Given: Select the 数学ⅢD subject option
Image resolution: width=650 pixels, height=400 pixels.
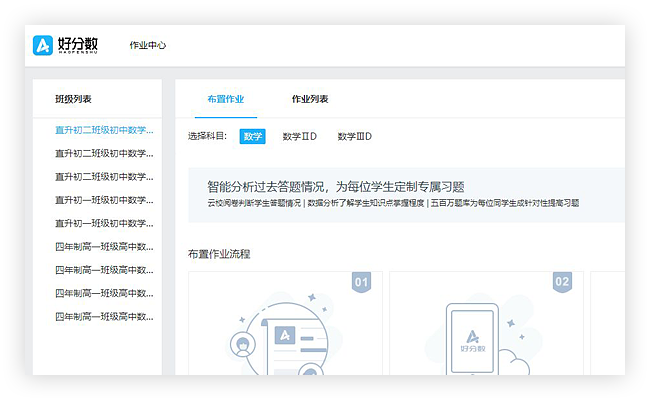Looking at the screenshot, I should 355,136.
